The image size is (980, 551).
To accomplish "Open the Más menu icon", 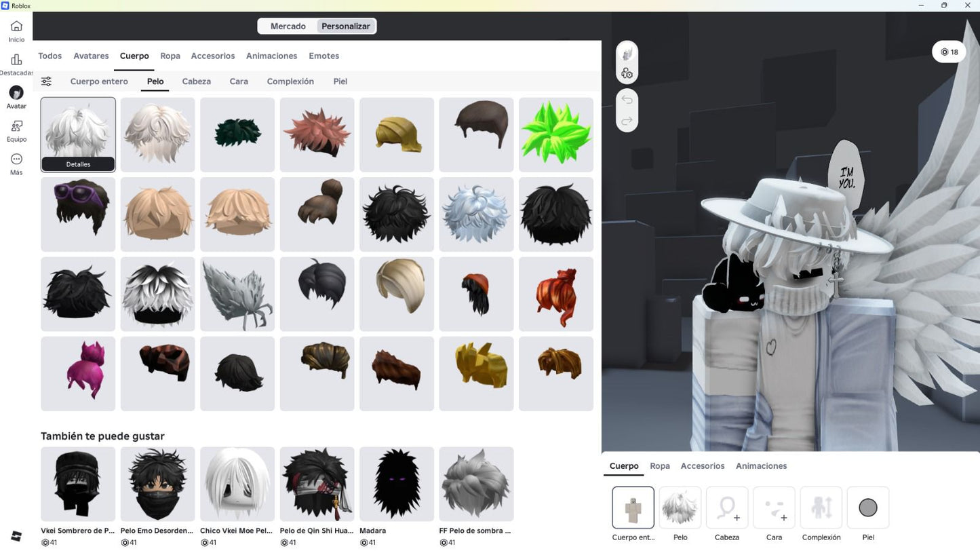I will [x=16, y=164].
